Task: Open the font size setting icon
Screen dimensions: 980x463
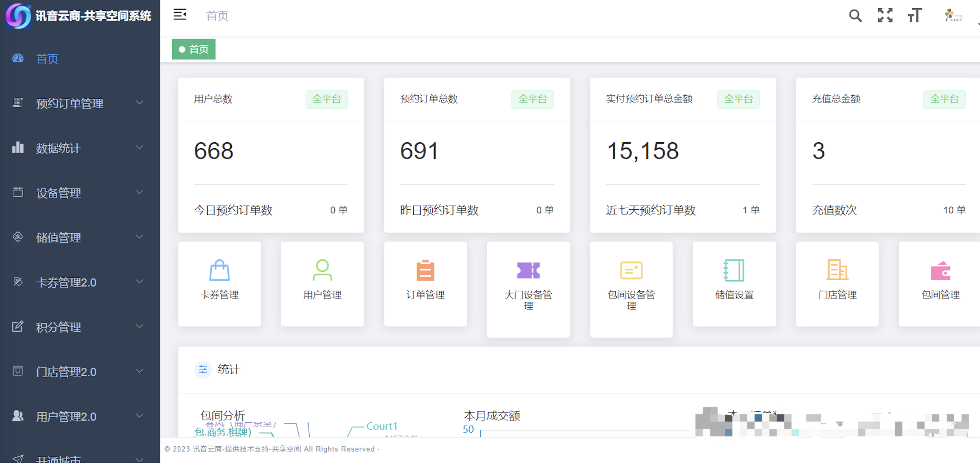Action: point(915,16)
